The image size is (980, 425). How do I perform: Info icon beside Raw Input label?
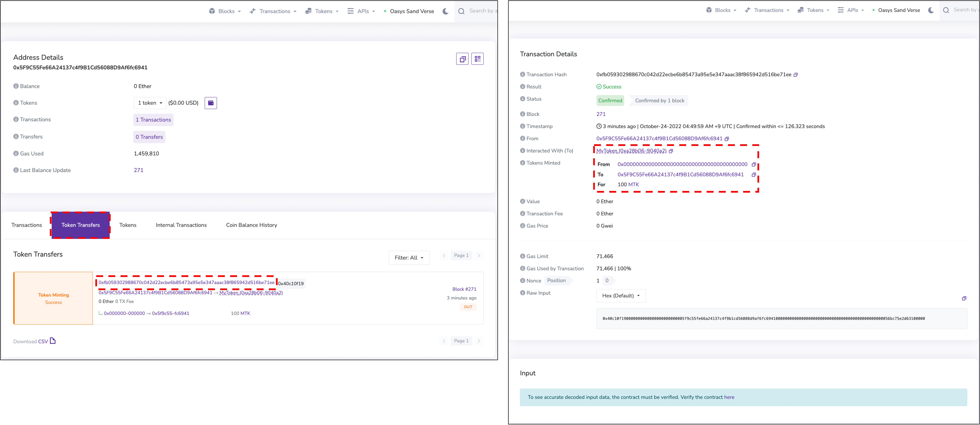[x=523, y=293]
